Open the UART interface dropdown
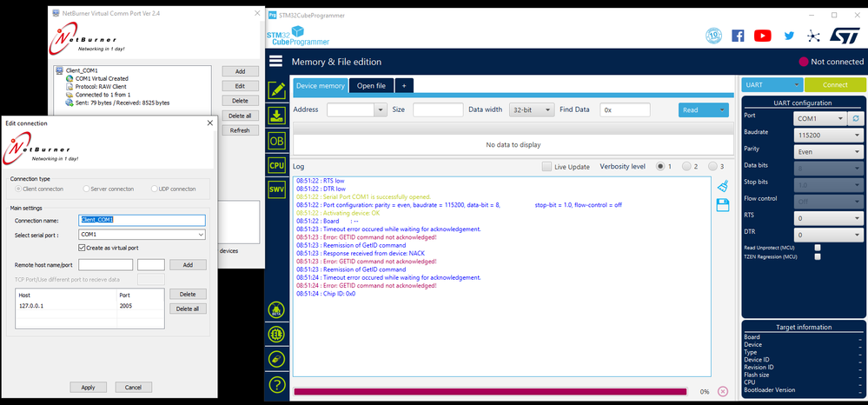 coord(772,85)
